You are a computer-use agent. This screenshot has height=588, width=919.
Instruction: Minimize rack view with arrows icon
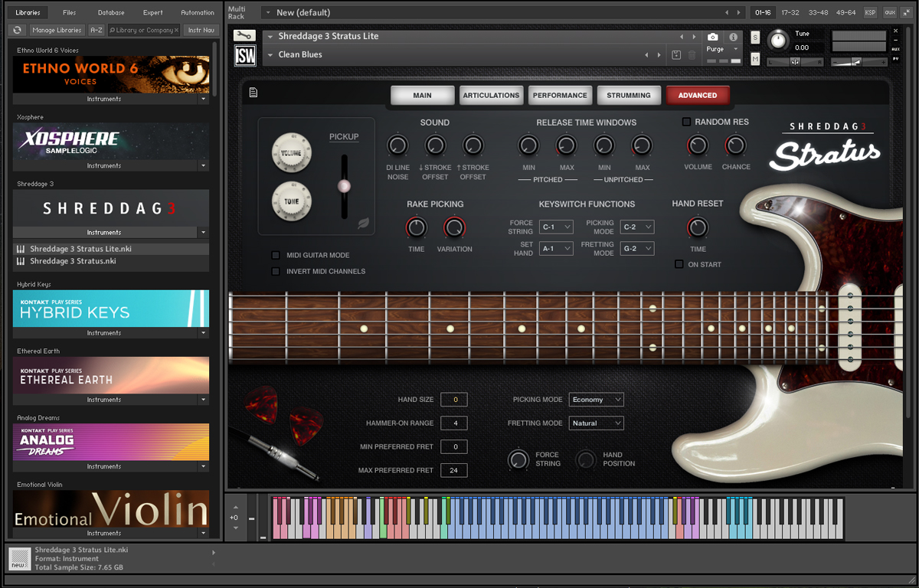tap(906, 12)
